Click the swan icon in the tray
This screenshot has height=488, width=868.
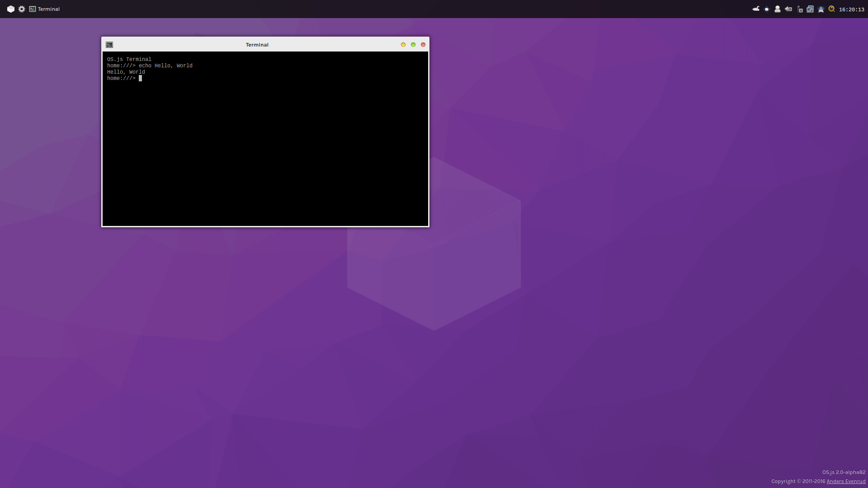756,9
